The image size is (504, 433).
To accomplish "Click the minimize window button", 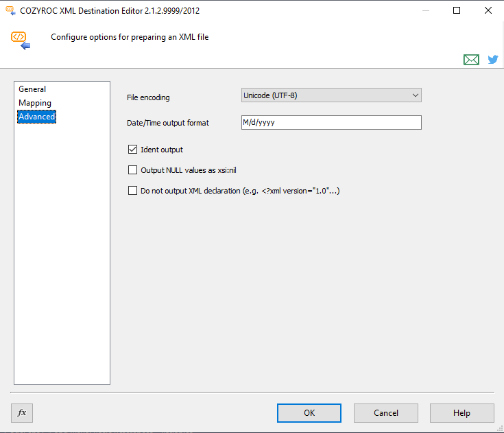I will click(426, 10).
